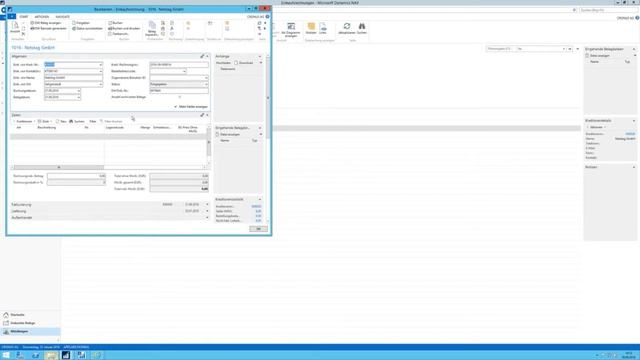Open the Kreditorennr. link in Kreditorendetails
The width and height of the screenshot is (640, 360).
tap(630, 134)
